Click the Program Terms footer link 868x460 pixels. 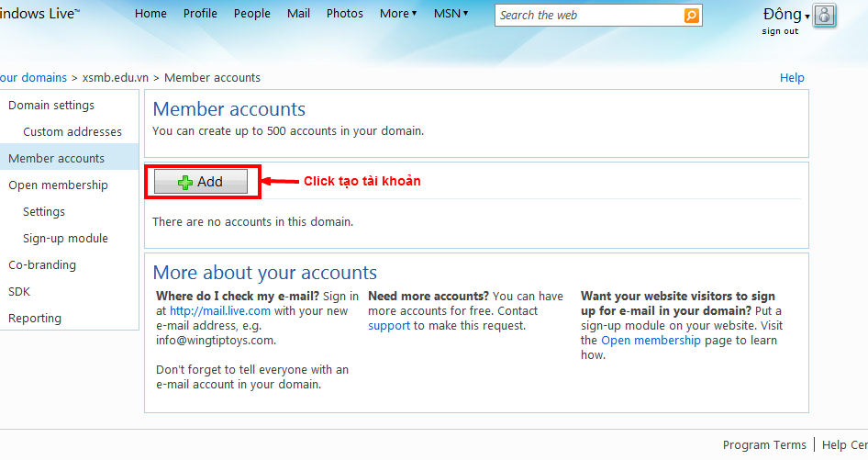(x=764, y=445)
